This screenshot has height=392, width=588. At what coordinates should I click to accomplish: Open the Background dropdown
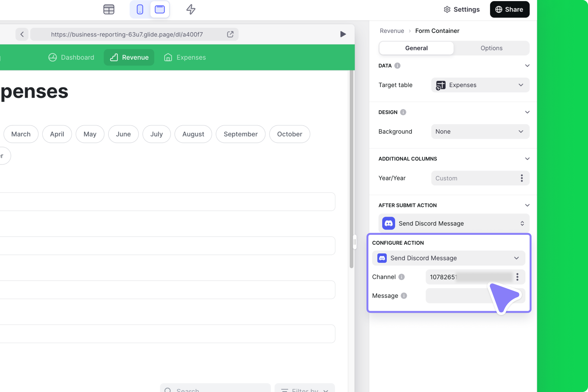coord(480,132)
